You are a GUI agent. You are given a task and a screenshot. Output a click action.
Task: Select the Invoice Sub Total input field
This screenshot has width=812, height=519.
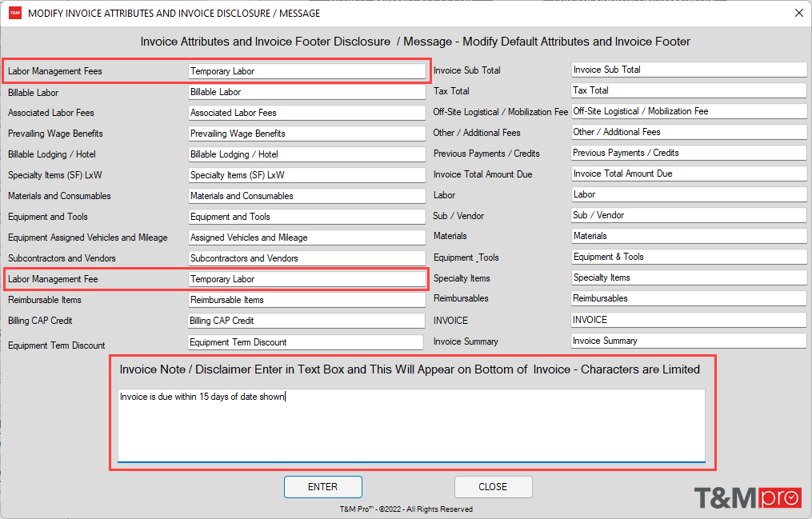[x=689, y=70]
